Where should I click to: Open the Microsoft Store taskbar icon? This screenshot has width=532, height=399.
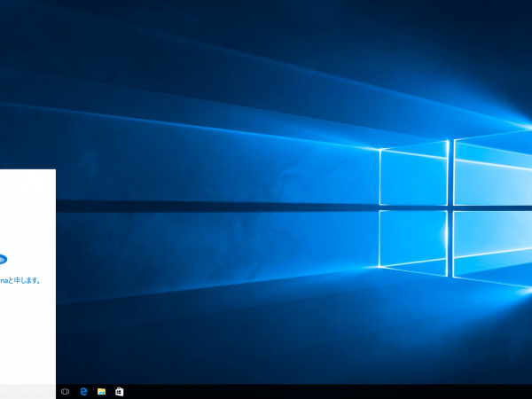[120, 392]
